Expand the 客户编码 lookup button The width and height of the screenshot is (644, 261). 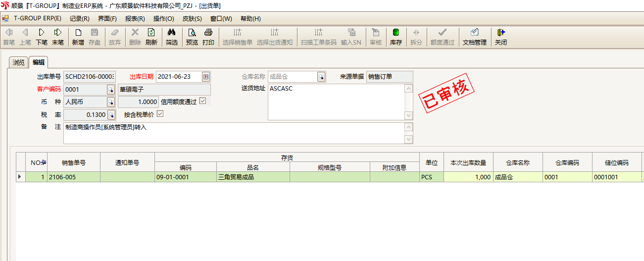111,90
